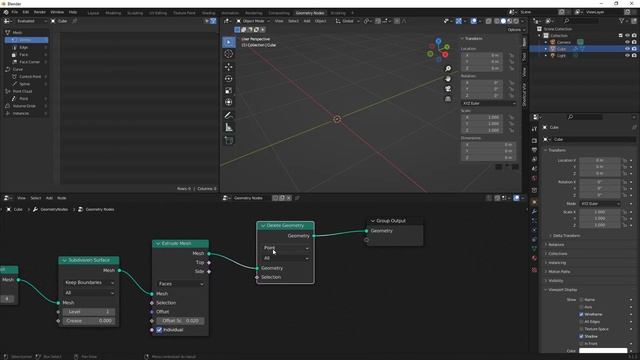
Task: Hide the Light with its eye icon
Action: (x=627, y=55)
